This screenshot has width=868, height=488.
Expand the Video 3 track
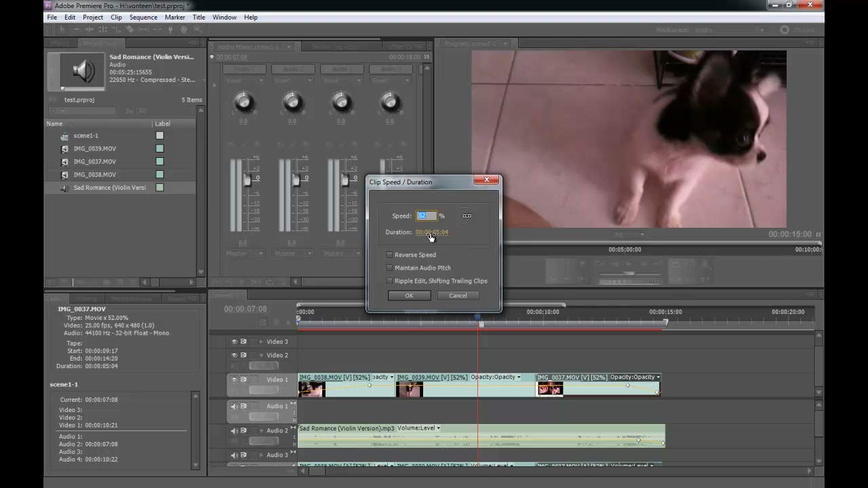(261, 342)
